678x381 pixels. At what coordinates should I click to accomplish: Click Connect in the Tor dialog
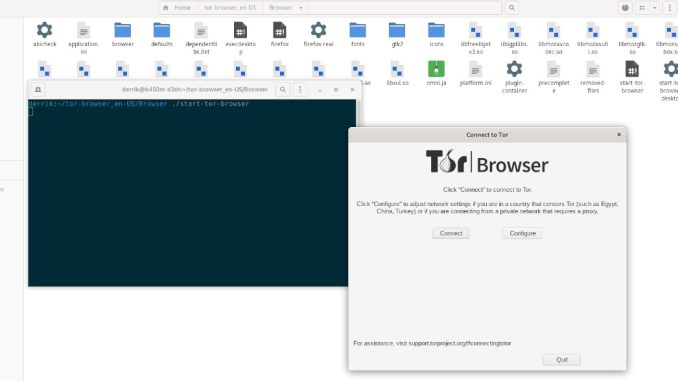click(x=451, y=233)
